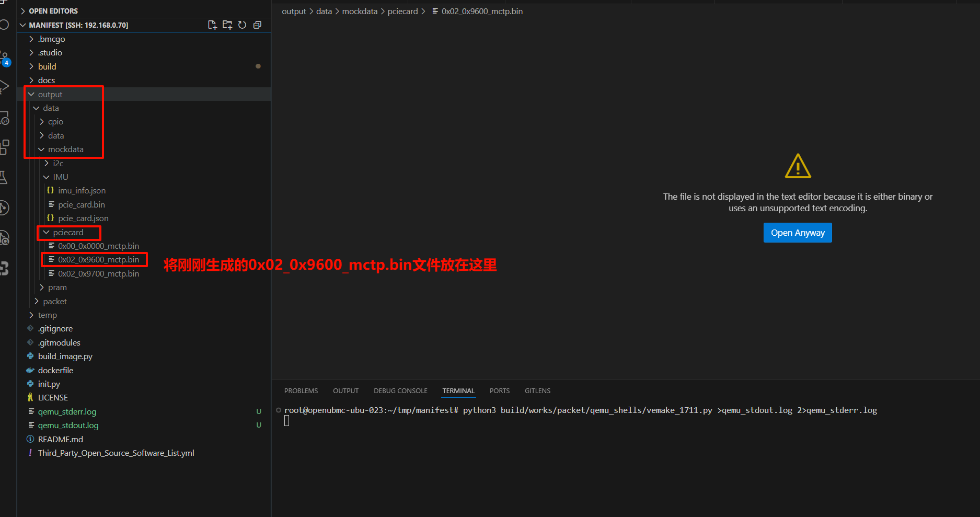Open Source Control view with badge 4

pyautogui.click(x=4, y=59)
